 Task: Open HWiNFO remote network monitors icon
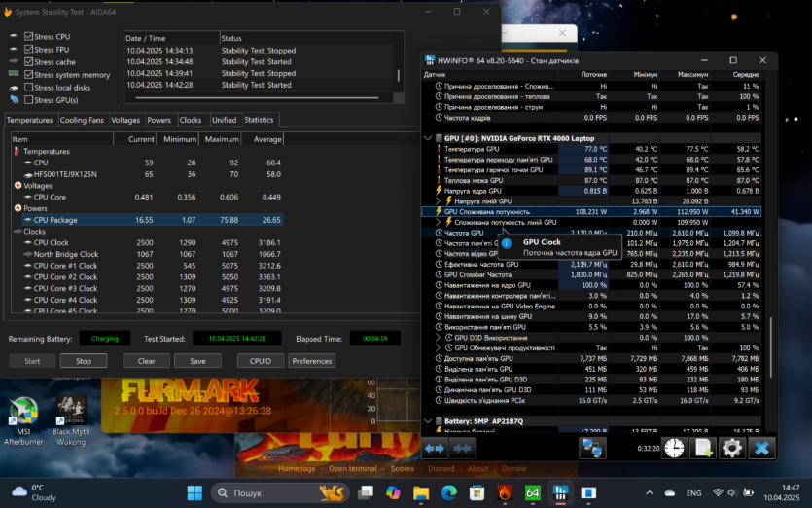click(592, 448)
